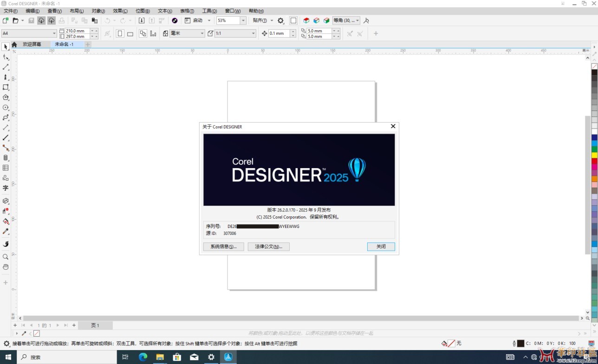Toggle the red-top projection plane cube
The image size is (598, 364).
click(x=306, y=20)
